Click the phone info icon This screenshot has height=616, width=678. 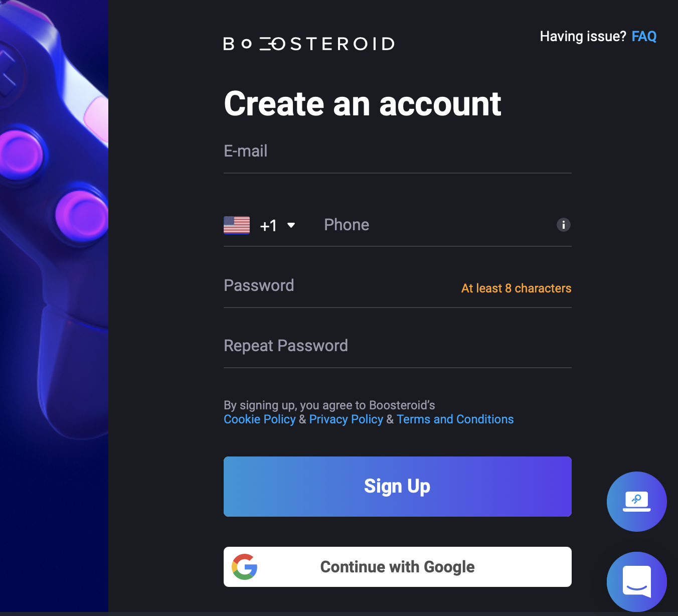564,225
